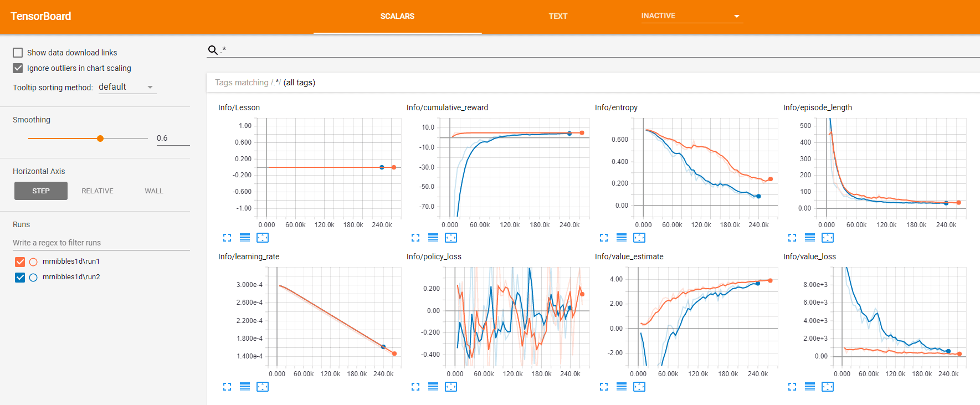Set horizontal axis to WALL
980x405 pixels.
tap(154, 191)
